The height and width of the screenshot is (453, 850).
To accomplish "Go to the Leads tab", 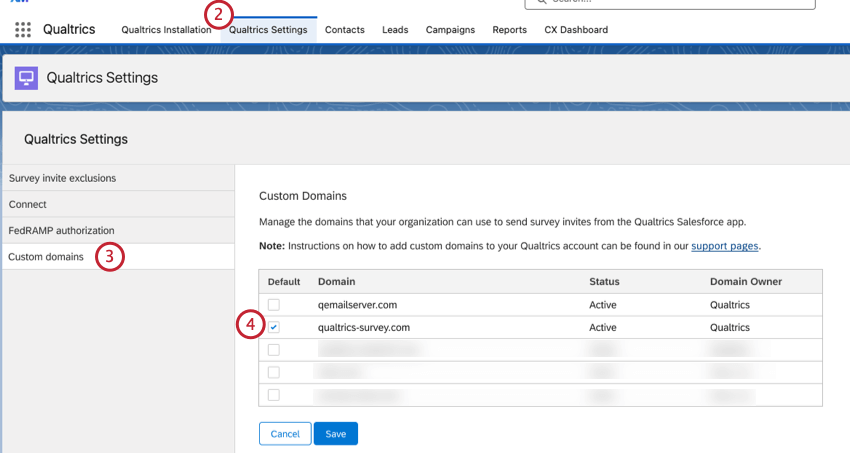I will (x=395, y=30).
